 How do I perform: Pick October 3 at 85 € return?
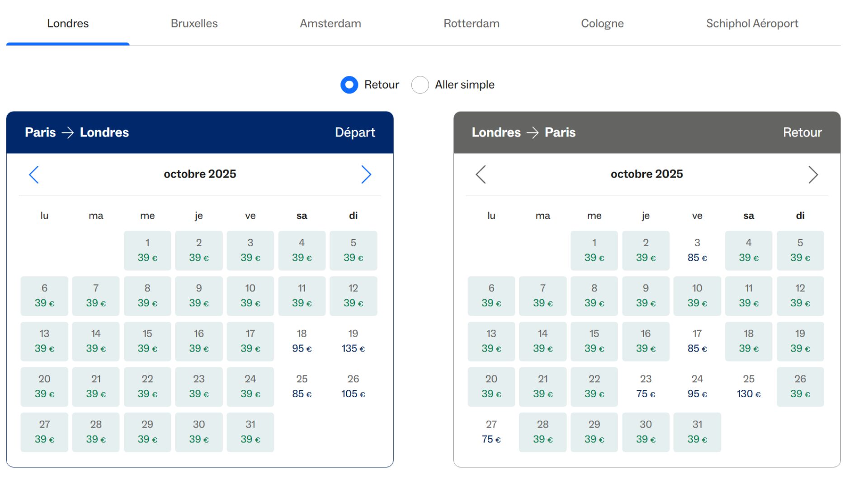[x=697, y=250]
